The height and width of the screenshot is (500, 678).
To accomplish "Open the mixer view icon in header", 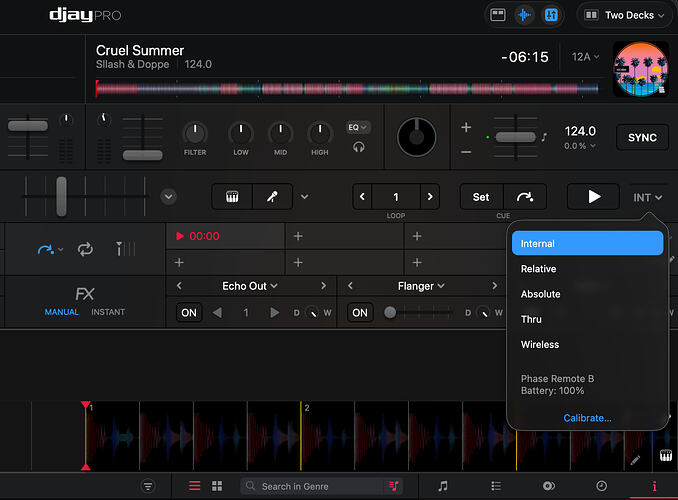I will coord(551,16).
